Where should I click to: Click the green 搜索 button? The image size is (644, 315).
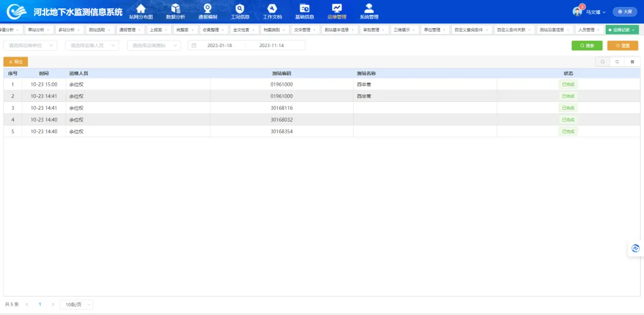[587, 45]
